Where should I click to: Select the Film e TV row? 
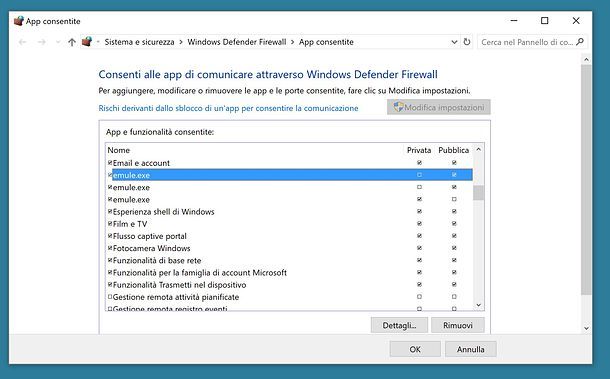[290, 224]
